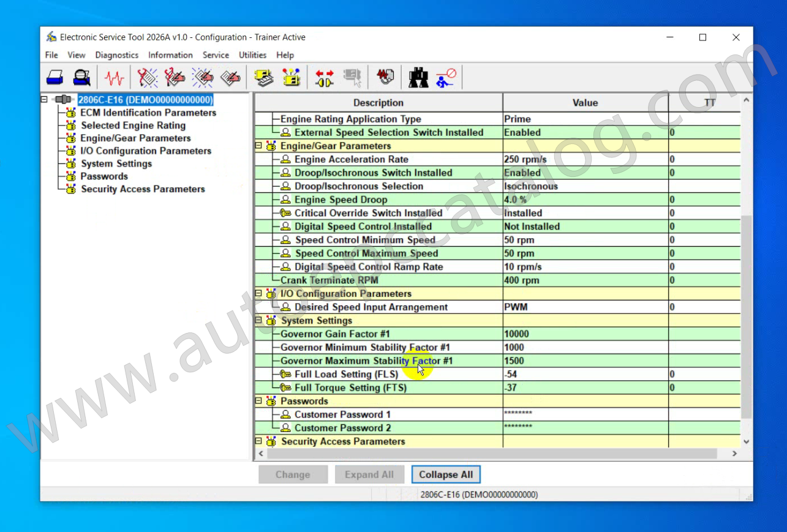This screenshot has height=532, width=787.
Task: Collapse the 2806C-E16 root tree node
Action: coord(44,100)
